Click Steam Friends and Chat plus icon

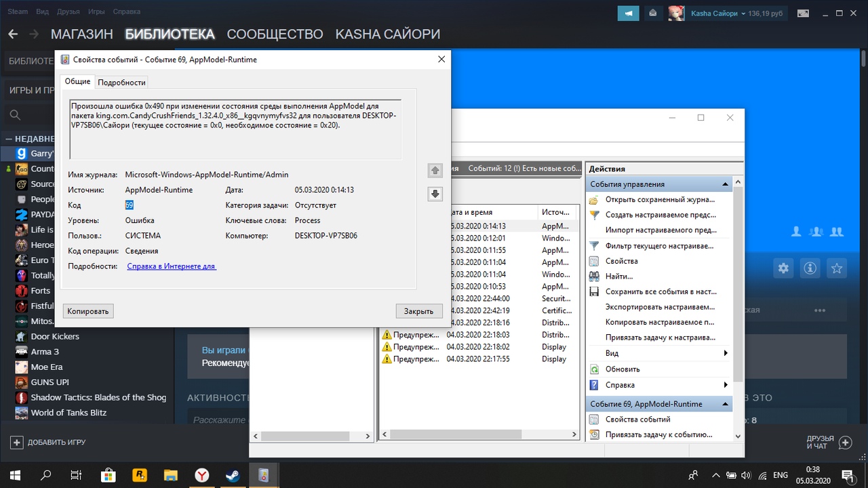(845, 443)
